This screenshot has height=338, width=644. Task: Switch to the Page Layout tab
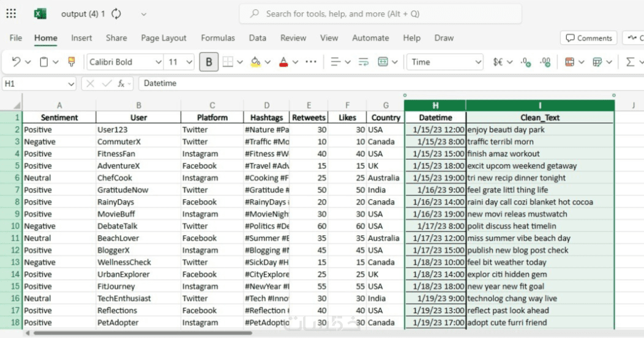pos(163,38)
